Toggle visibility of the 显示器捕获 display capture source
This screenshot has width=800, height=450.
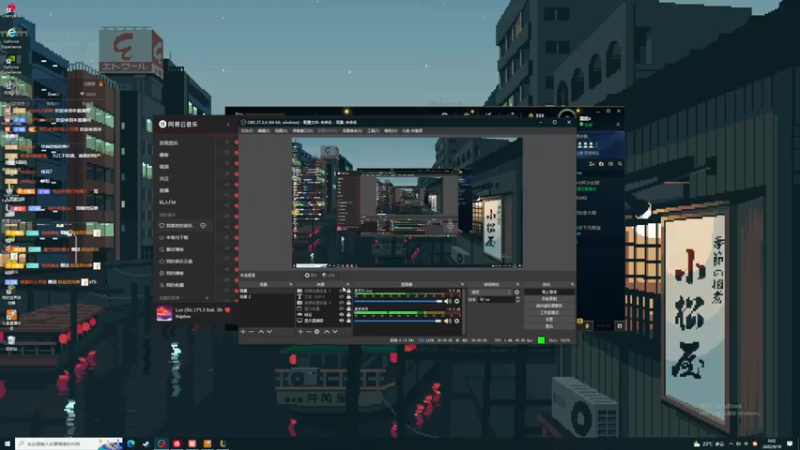coord(342,321)
